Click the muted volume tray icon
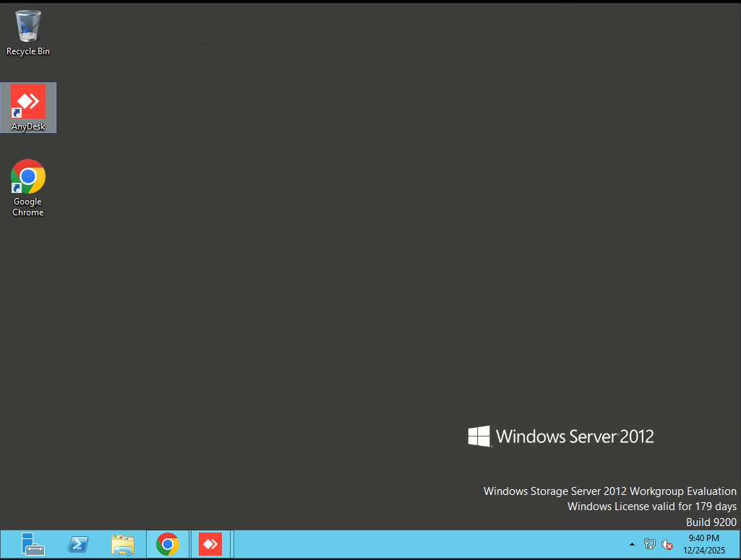This screenshot has height=560, width=741. point(667,545)
